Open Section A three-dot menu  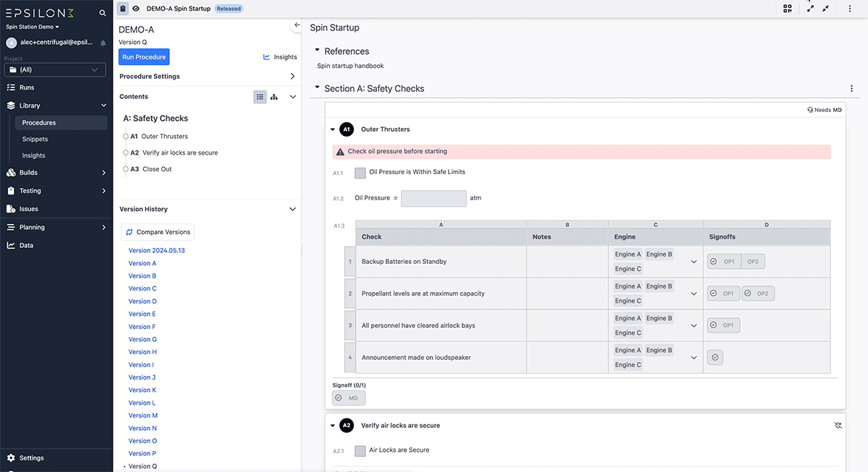(x=851, y=89)
